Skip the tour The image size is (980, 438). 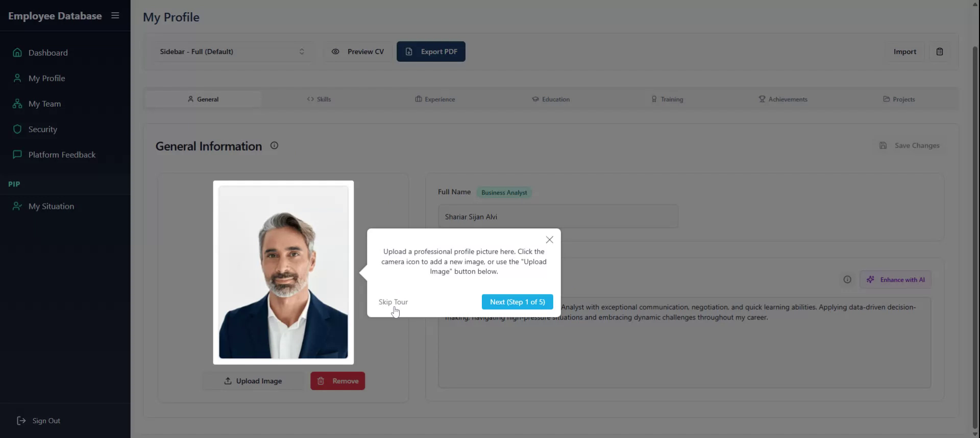393,302
